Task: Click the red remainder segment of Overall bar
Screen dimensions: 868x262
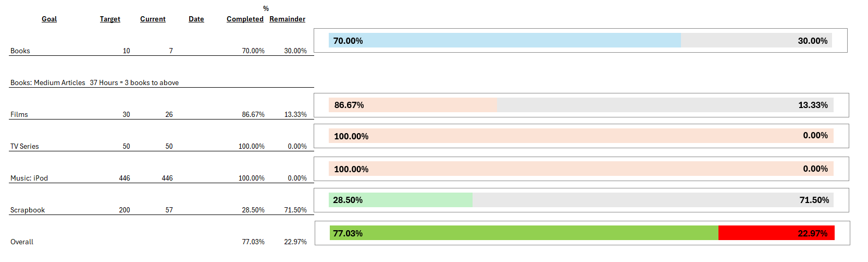Action: pyautogui.click(x=776, y=233)
